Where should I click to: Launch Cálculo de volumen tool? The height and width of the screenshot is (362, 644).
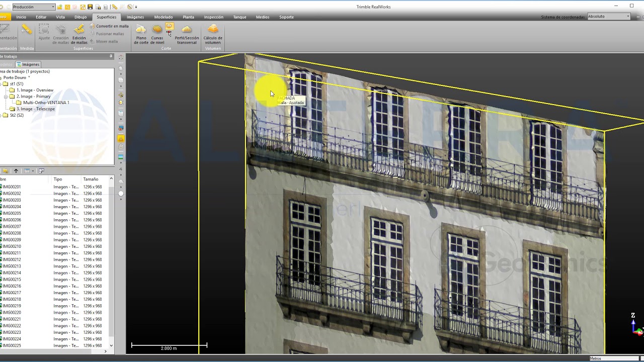point(213,34)
